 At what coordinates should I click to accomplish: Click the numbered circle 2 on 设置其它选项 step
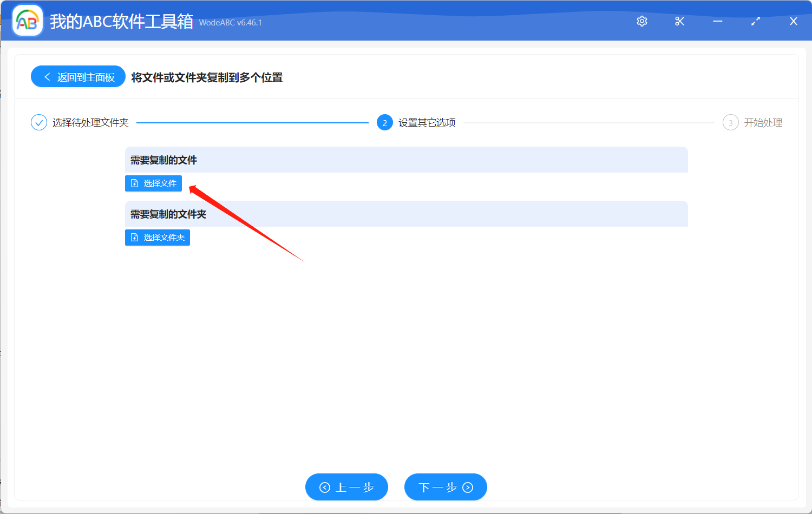click(x=384, y=122)
